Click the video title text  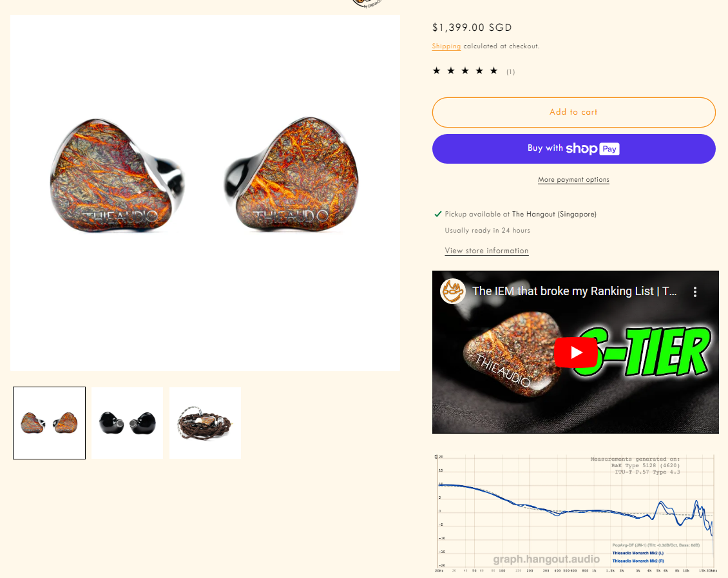574,291
